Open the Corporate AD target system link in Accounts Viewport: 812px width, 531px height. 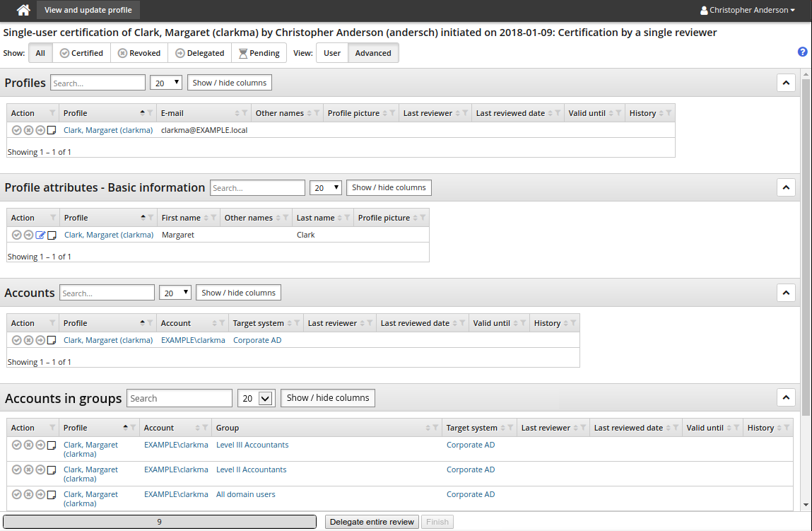tap(257, 340)
